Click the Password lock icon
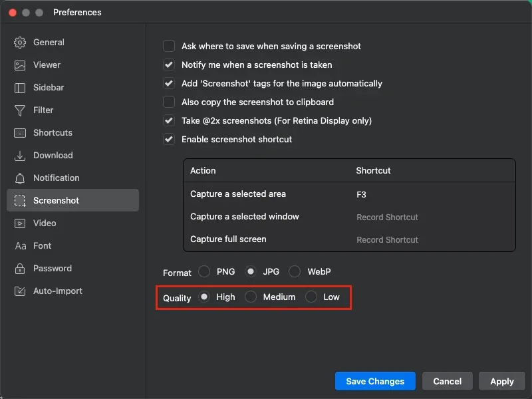This screenshot has width=532, height=399. pos(20,269)
